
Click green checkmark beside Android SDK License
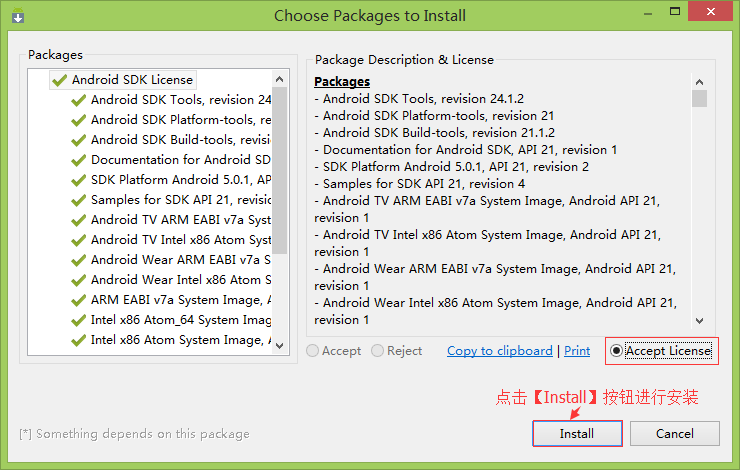pos(59,80)
